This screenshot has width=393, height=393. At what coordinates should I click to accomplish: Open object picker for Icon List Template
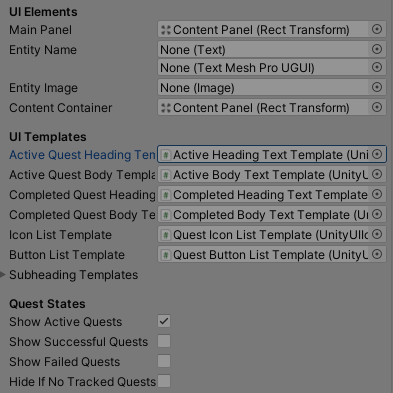click(x=377, y=234)
